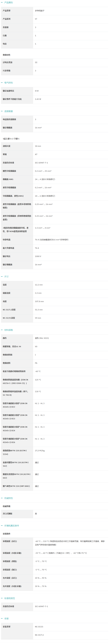Select the 环境温度 (执行) label
The width and height of the screenshot is (109, 644).
pyautogui.click(x=10, y=570)
